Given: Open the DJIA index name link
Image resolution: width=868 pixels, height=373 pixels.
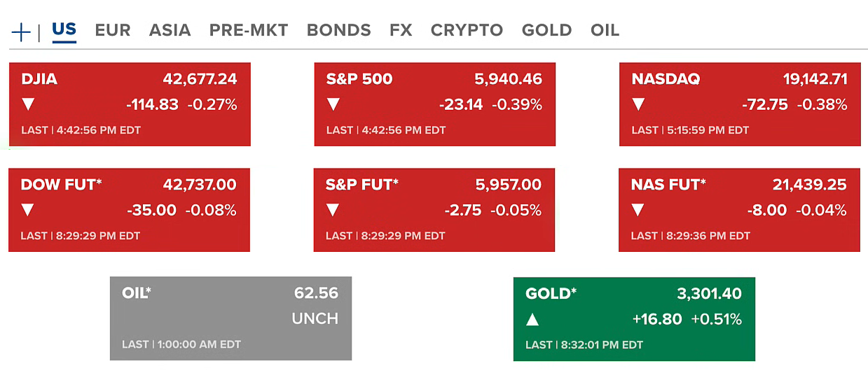Looking at the screenshot, I should click(39, 79).
